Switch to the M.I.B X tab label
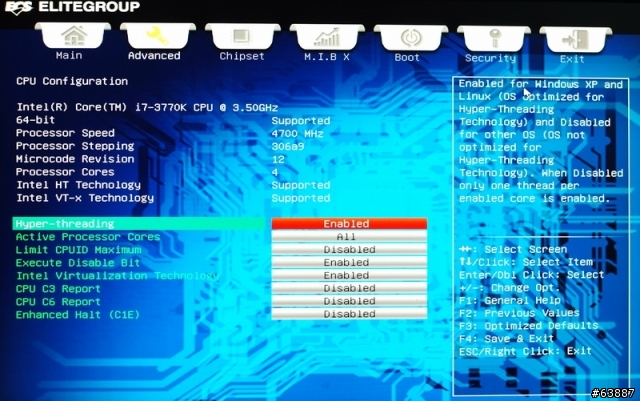 coord(327,57)
